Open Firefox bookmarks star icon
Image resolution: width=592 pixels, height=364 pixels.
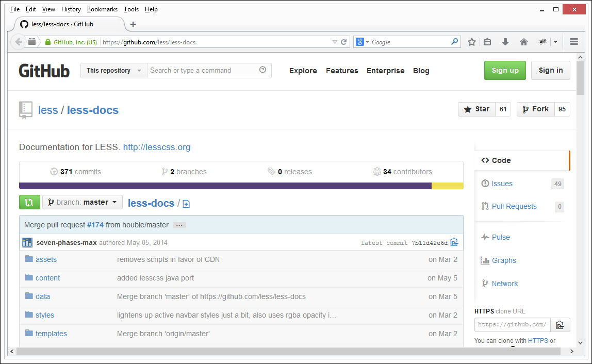pos(471,42)
